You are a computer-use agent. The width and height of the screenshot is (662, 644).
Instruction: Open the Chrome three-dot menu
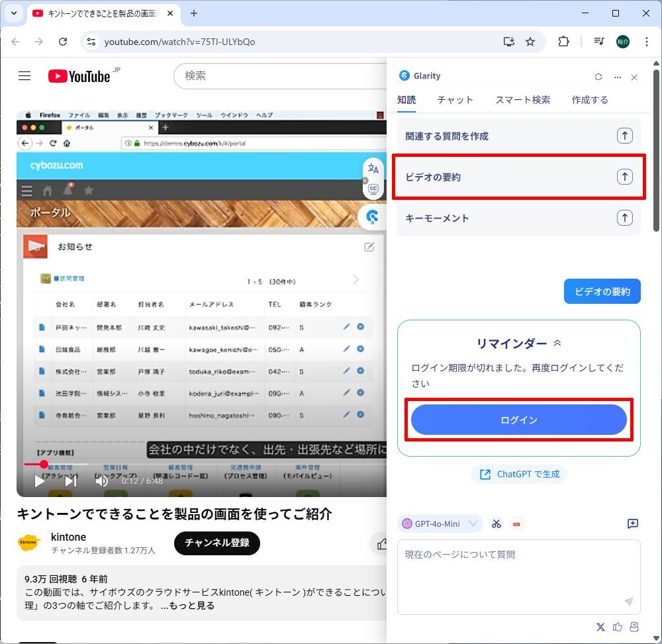point(646,41)
